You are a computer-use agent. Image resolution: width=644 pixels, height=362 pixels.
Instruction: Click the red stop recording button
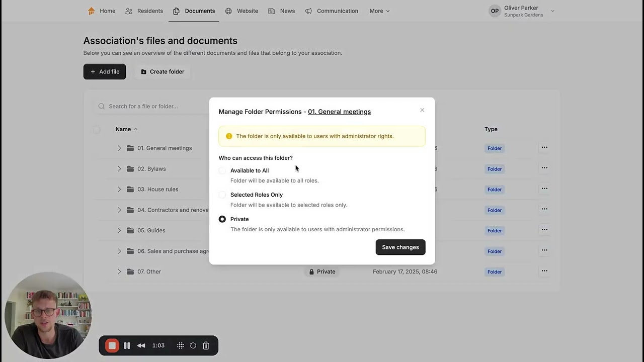[x=112, y=345]
